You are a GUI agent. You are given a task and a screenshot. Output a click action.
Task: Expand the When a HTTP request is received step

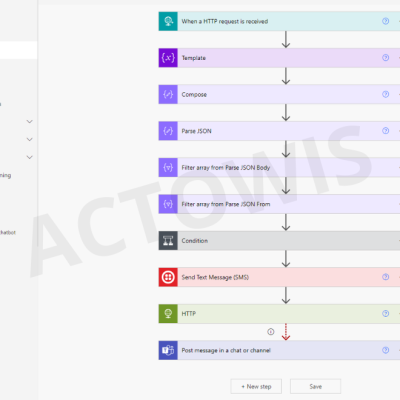(x=279, y=21)
